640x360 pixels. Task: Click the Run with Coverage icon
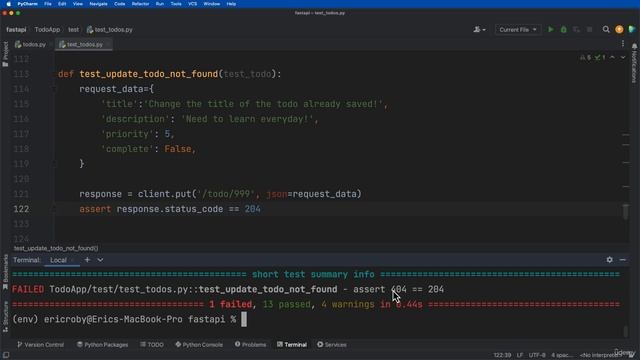[x=576, y=29]
